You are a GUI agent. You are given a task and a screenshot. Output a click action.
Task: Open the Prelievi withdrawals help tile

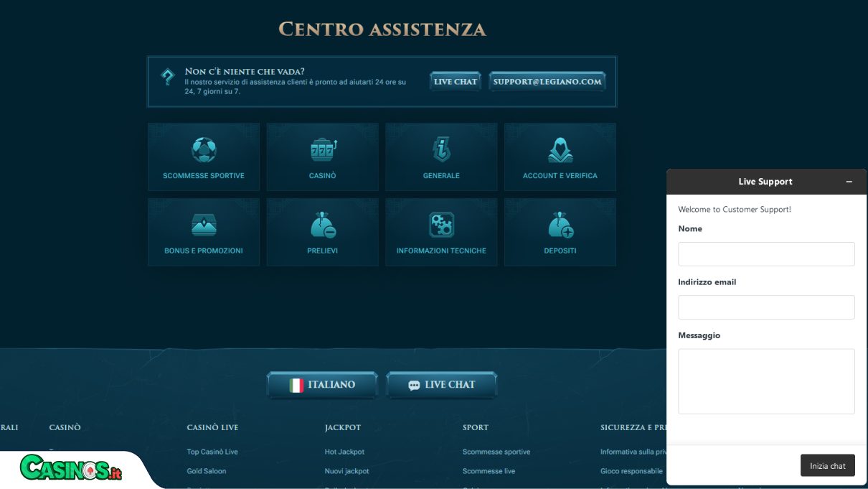click(323, 232)
